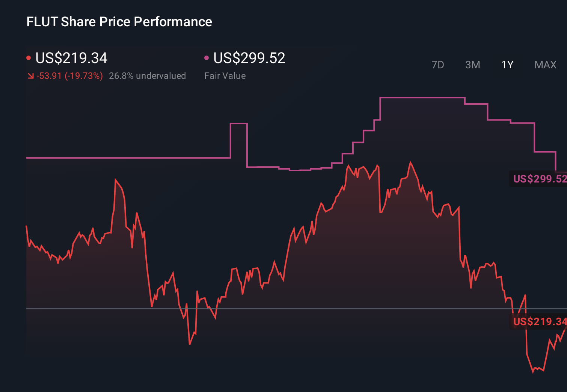Click the red share price line peak
The image size is (567, 392).
point(410,162)
